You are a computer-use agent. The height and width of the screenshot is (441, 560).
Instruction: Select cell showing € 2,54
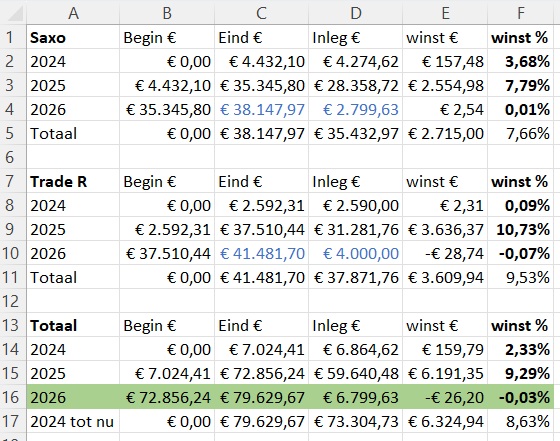tap(445, 109)
